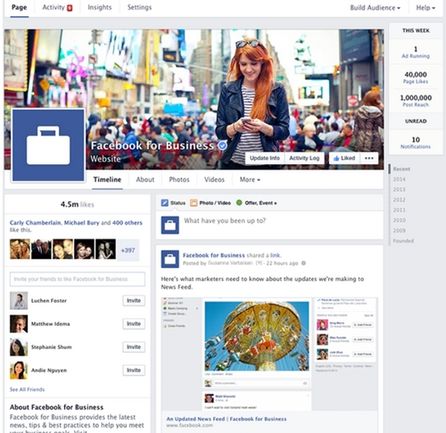Click Luchen Foster's profile photo

click(x=19, y=301)
